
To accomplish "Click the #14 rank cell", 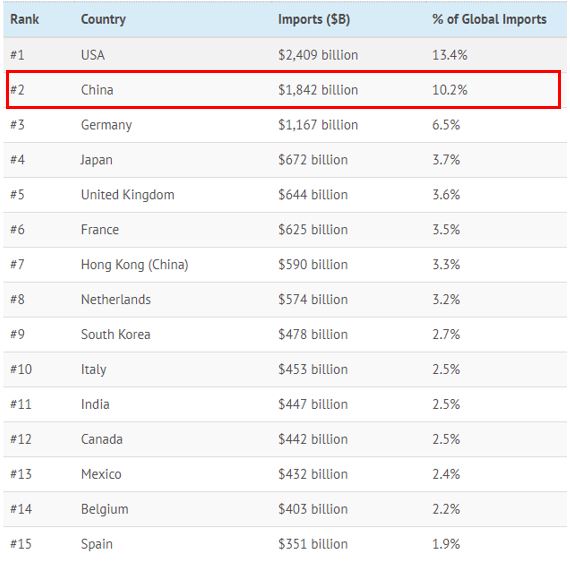I will [x=21, y=509].
